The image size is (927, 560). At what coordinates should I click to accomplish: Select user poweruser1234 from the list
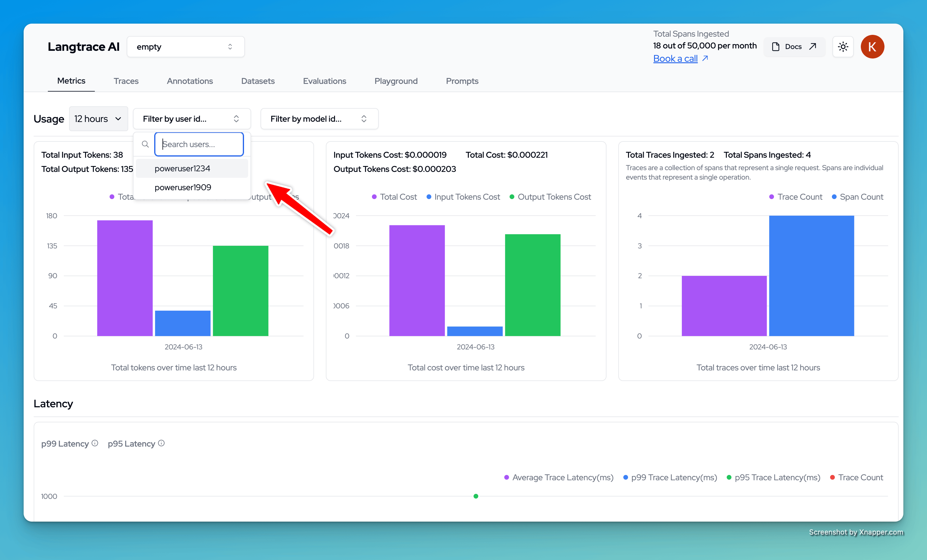pyautogui.click(x=192, y=168)
